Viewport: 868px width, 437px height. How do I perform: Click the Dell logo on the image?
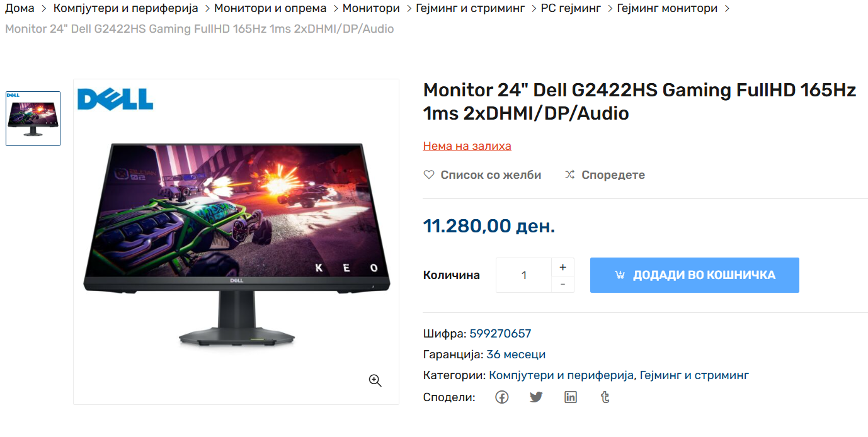click(x=115, y=99)
